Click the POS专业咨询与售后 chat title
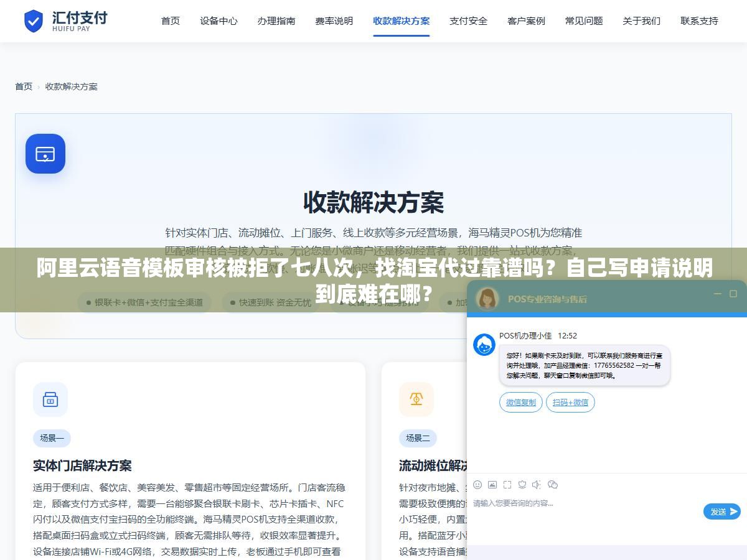This screenshot has width=747, height=560. click(547, 299)
